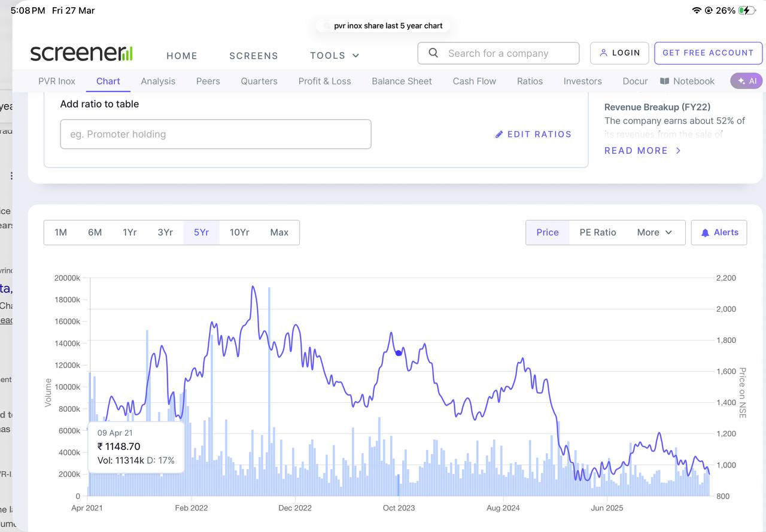
Task: Tap the battery status icon
Action: click(747, 11)
